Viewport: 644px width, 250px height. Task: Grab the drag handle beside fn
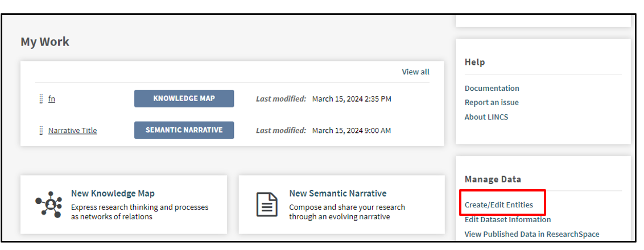pyautogui.click(x=41, y=99)
